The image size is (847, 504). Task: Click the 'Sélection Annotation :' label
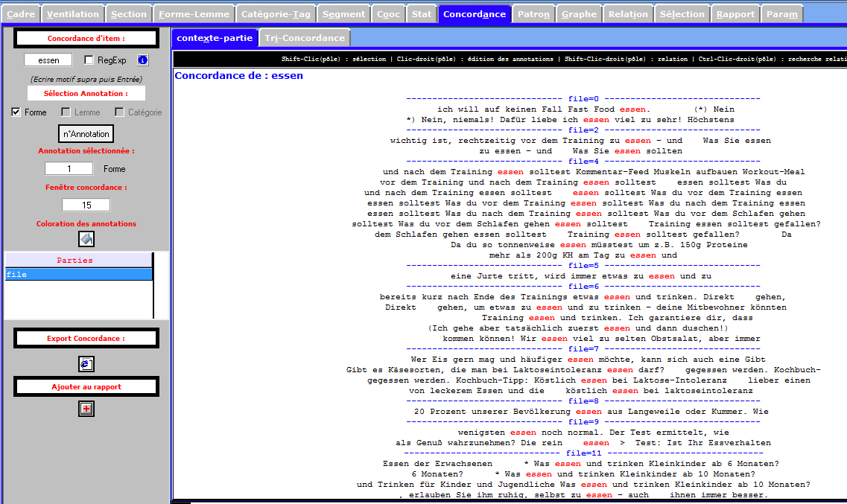(x=86, y=93)
